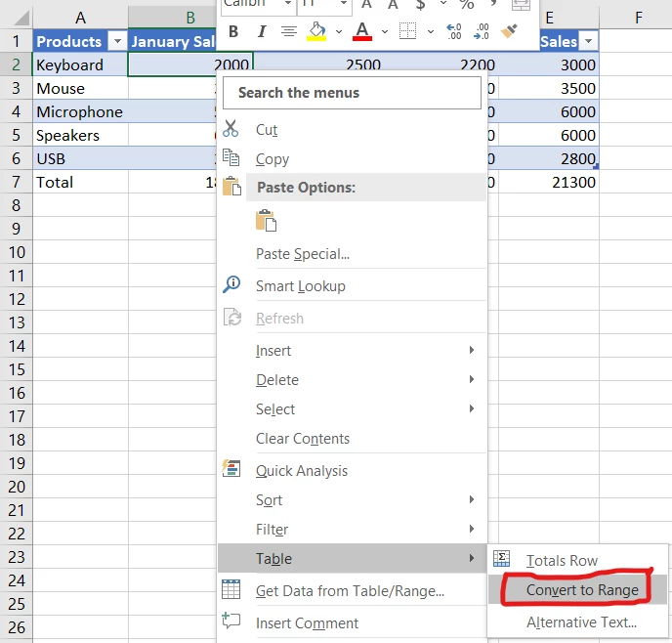
Task: Toggle italic formatting in mini toolbar
Action: pos(261,32)
